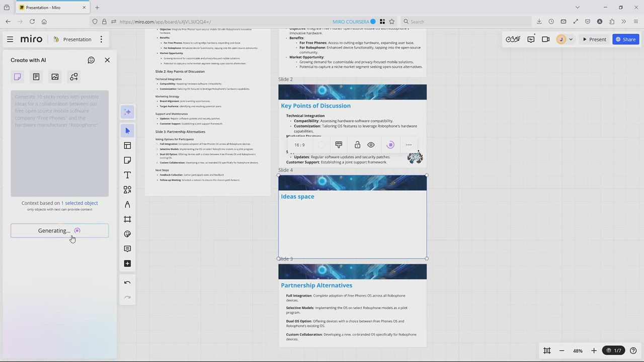644x362 pixels.
Task: Choose the Select cursor tool
Action: pyautogui.click(x=127, y=131)
